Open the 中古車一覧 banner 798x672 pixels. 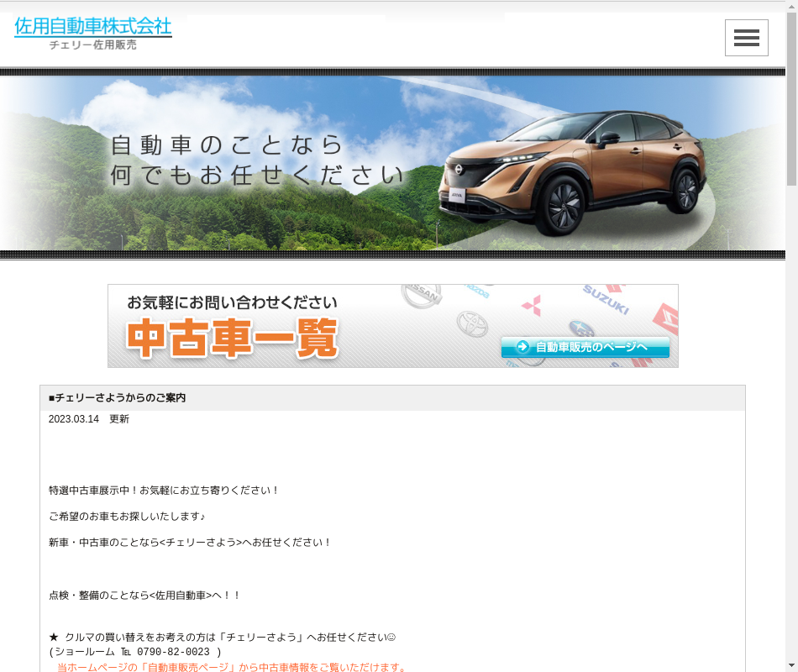(x=393, y=326)
